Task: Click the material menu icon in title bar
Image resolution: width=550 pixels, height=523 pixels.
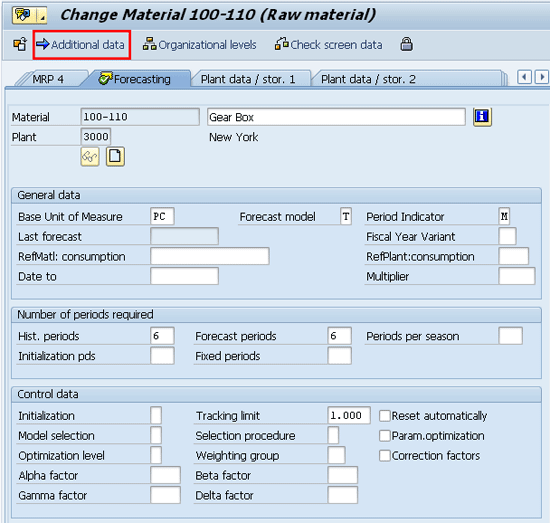Action: point(24,15)
